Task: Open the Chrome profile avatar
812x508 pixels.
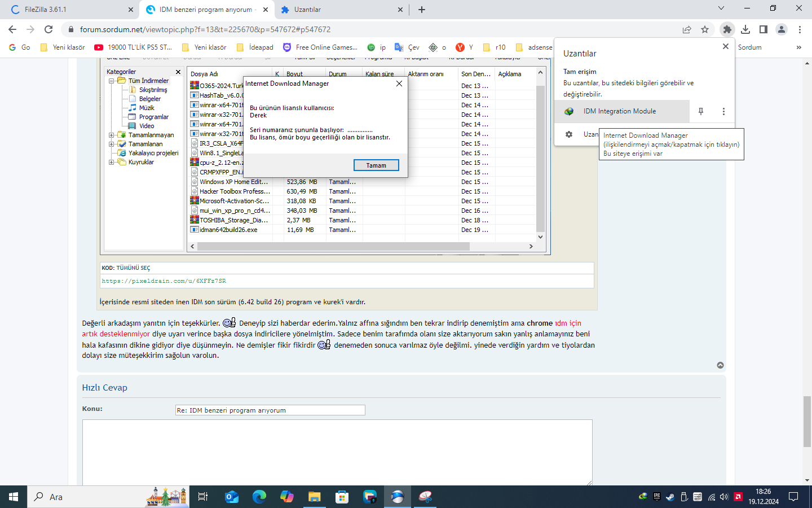Action: pyautogui.click(x=782, y=29)
